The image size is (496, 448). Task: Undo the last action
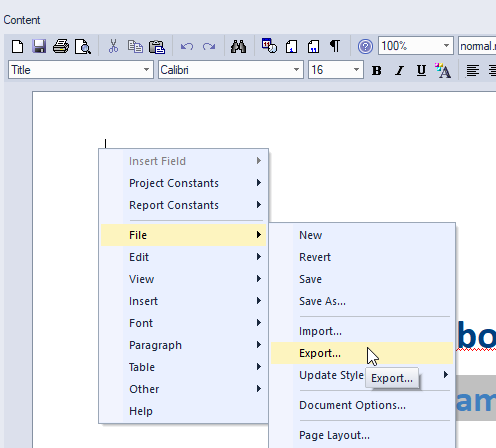tap(187, 46)
